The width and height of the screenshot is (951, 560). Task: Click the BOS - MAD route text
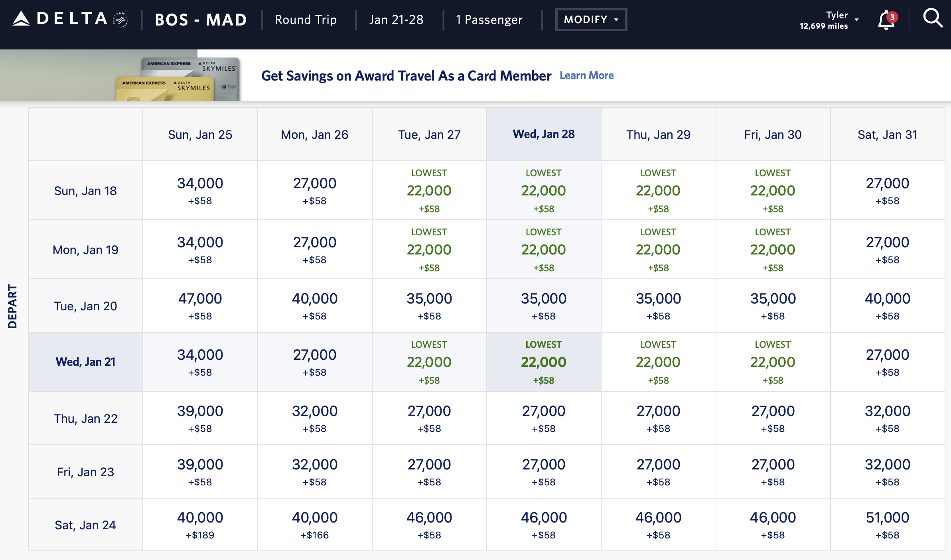click(201, 20)
